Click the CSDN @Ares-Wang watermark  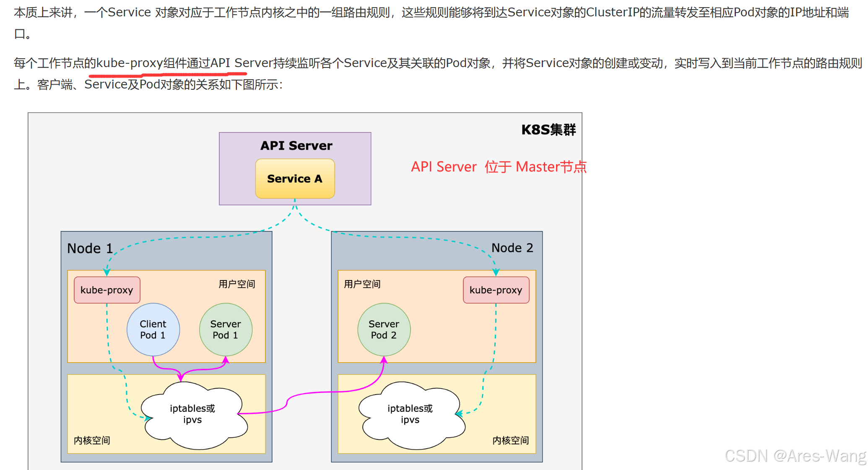[x=795, y=456]
